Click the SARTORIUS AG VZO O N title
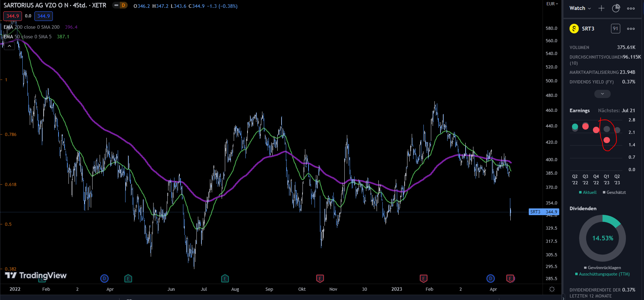This screenshot has height=300, width=644. pos(36,5)
